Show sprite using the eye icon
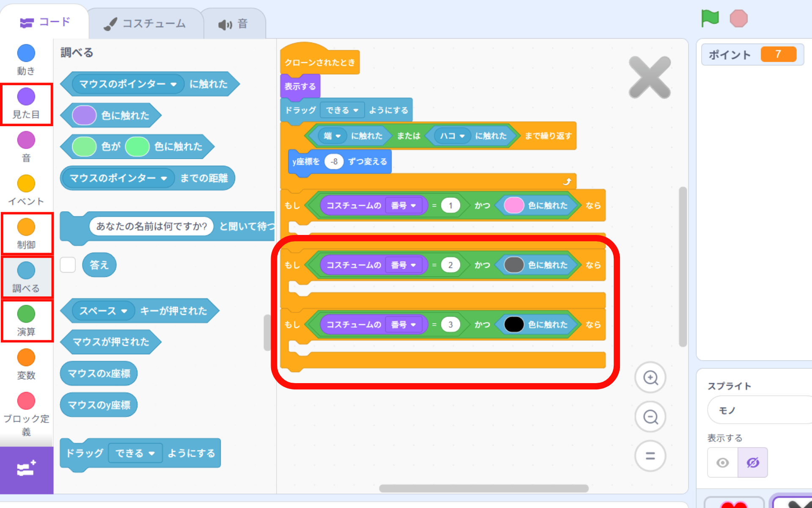The width and height of the screenshot is (812, 508). 722,463
